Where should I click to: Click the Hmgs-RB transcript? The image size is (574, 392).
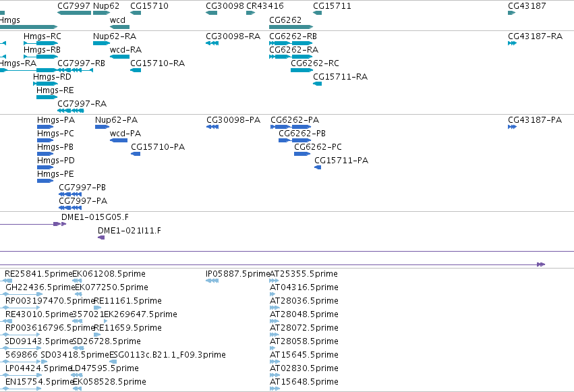40,57
